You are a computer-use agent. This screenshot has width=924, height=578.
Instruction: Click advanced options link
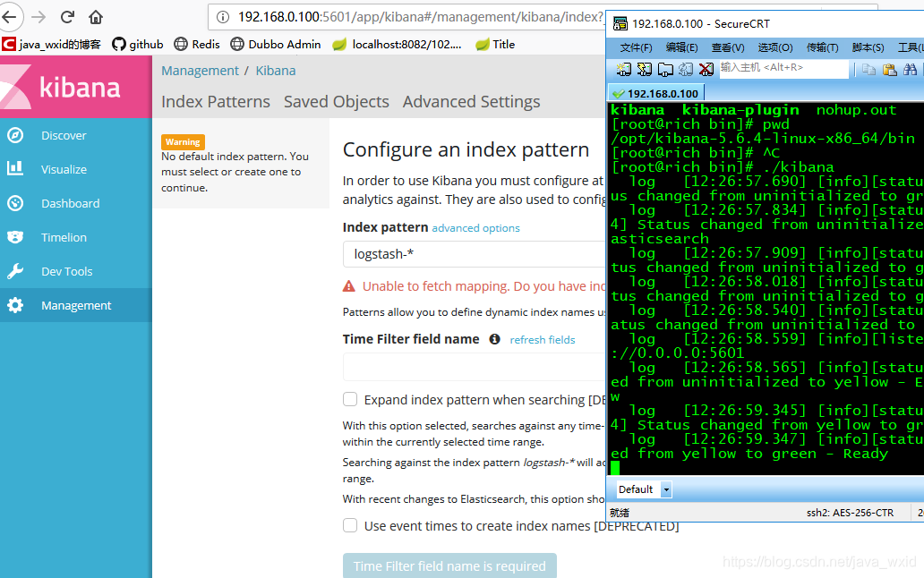(x=476, y=228)
